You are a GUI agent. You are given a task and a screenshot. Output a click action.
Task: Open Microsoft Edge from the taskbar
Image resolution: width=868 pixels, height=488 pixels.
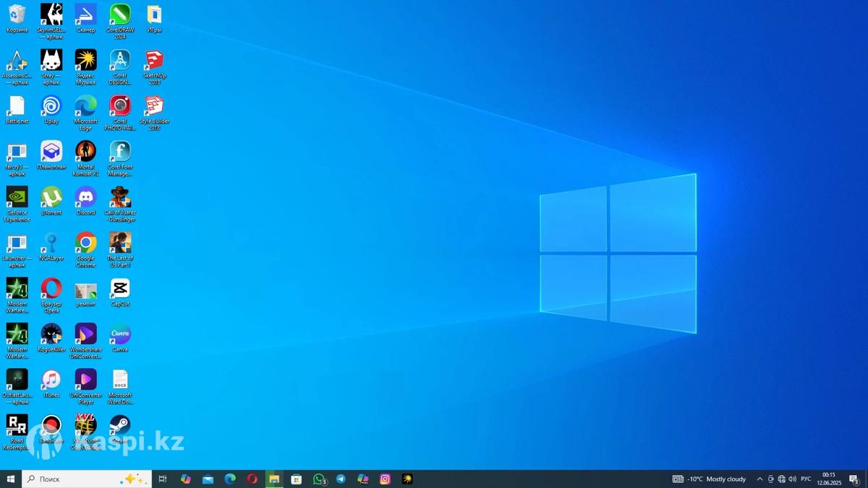230,479
